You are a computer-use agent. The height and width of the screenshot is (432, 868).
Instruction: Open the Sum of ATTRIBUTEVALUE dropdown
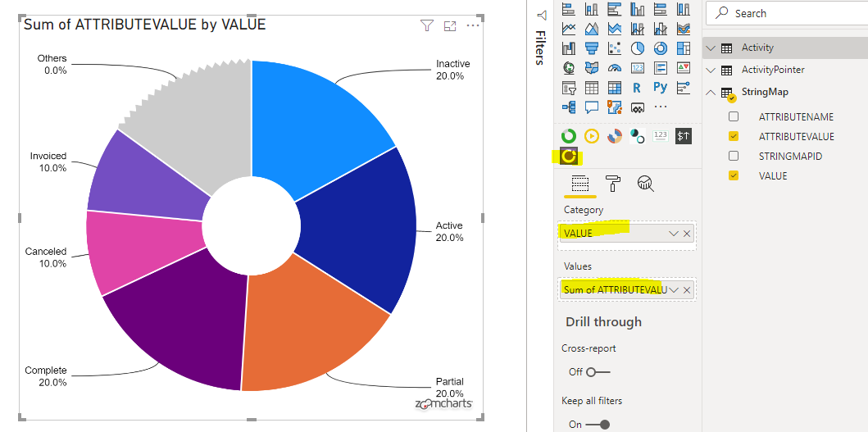(x=673, y=289)
